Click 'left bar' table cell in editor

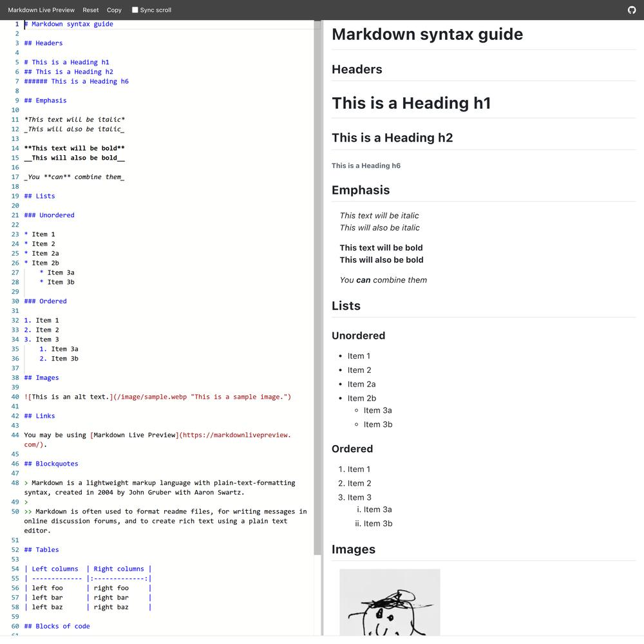pyautogui.click(x=47, y=598)
